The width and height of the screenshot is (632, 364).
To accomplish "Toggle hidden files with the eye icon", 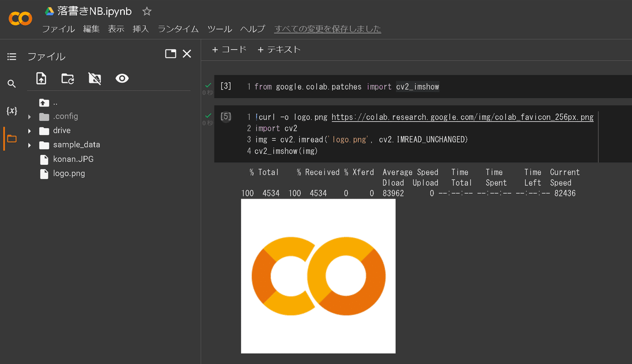I will (x=122, y=78).
